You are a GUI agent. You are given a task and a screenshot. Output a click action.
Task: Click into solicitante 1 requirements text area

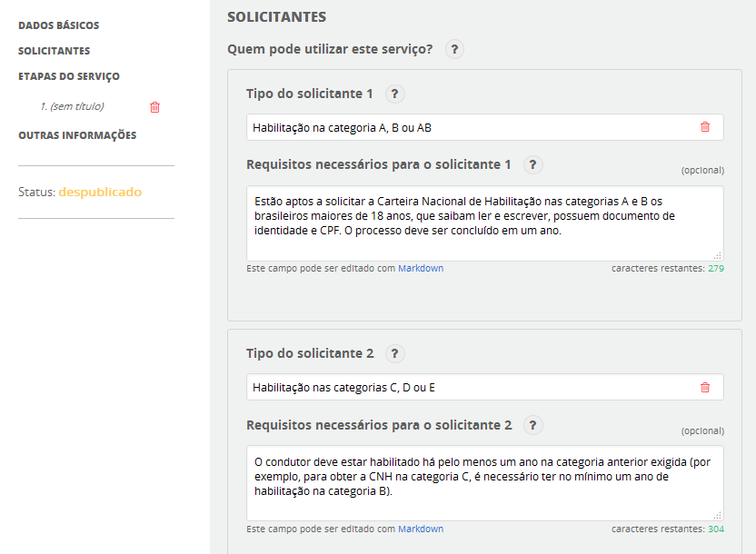point(484,223)
